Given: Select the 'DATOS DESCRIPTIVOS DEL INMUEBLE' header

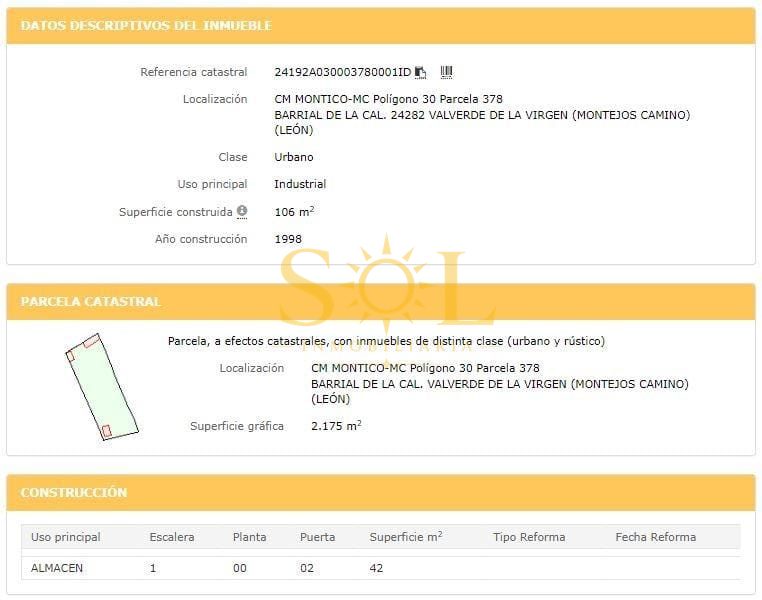Looking at the screenshot, I should [146, 25].
